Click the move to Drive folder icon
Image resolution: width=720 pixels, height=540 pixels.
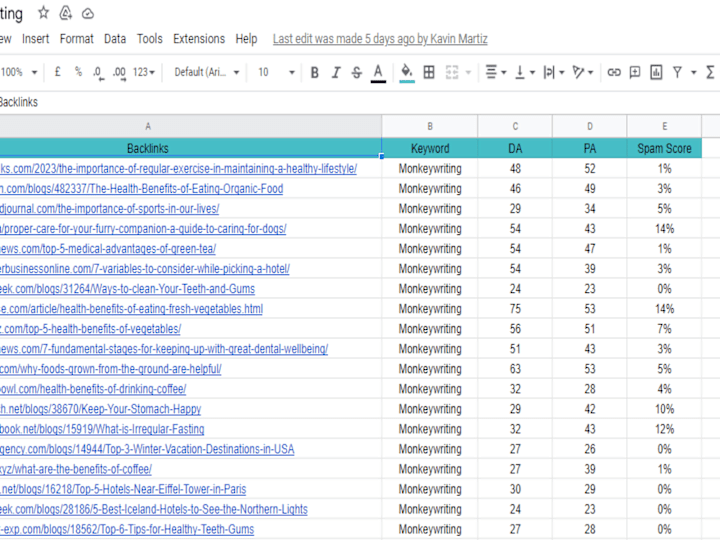click(x=66, y=13)
